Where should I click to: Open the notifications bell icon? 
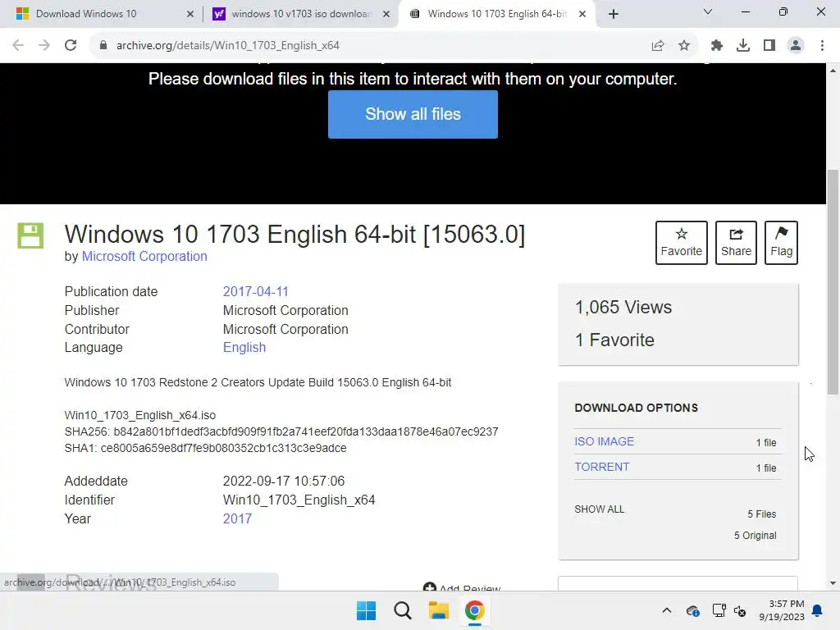818,610
